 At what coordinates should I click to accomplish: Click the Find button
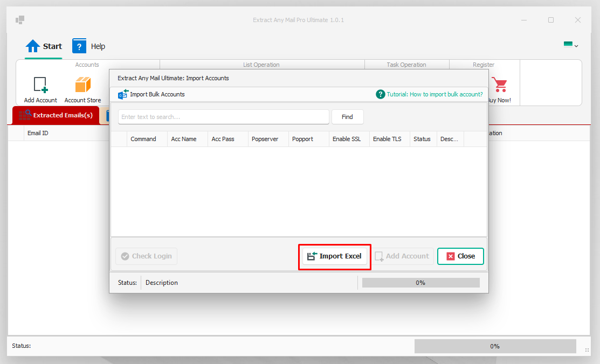(x=348, y=117)
